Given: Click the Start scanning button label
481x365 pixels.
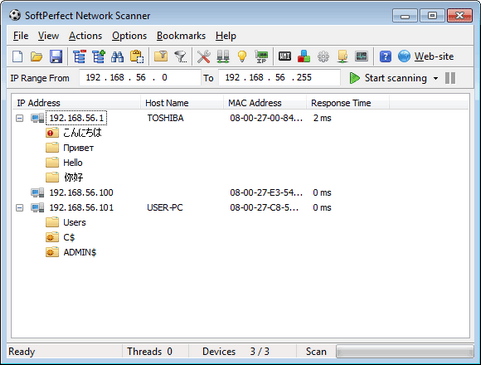Looking at the screenshot, I should click(396, 78).
